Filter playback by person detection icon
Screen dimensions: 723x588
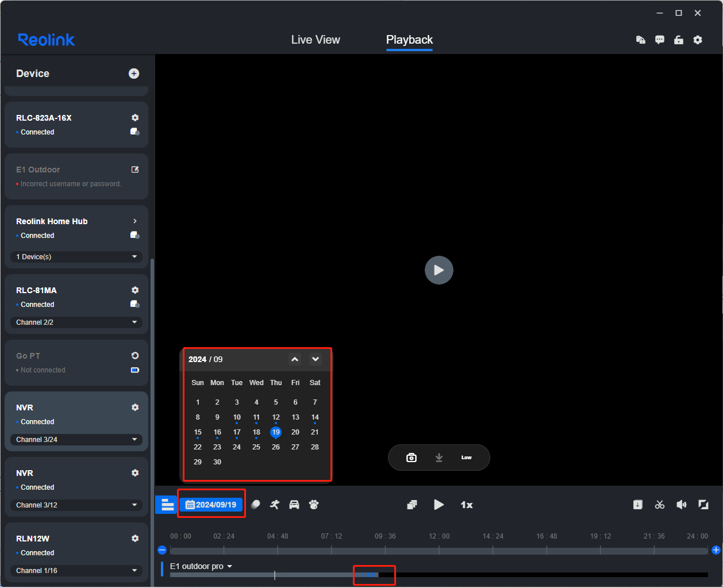[275, 505]
